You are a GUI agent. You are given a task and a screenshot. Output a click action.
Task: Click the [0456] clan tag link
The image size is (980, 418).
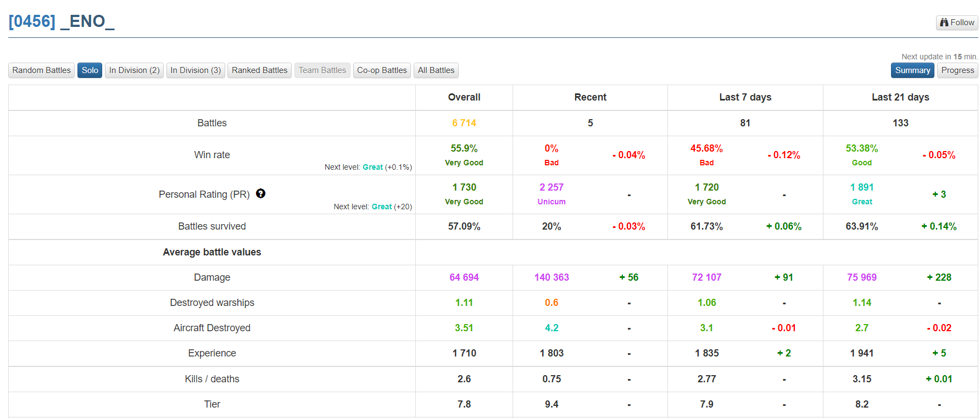(32, 21)
